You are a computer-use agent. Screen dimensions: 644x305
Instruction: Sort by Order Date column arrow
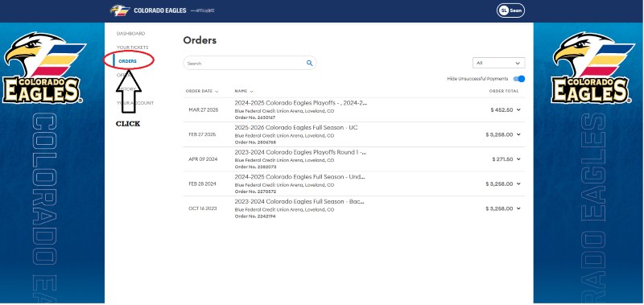[217, 92]
